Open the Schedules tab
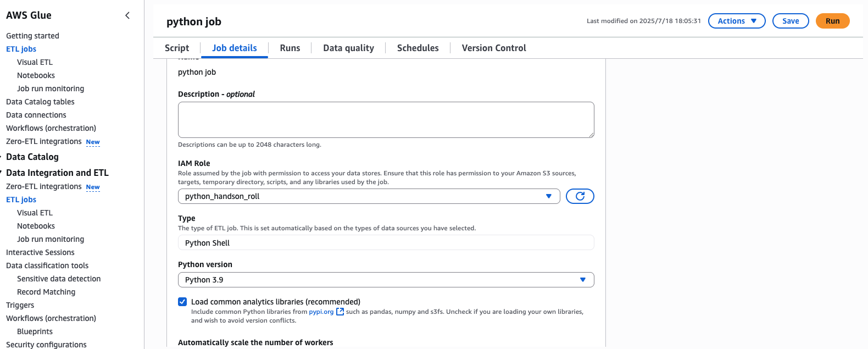868x349 pixels. [x=418, y=48]
